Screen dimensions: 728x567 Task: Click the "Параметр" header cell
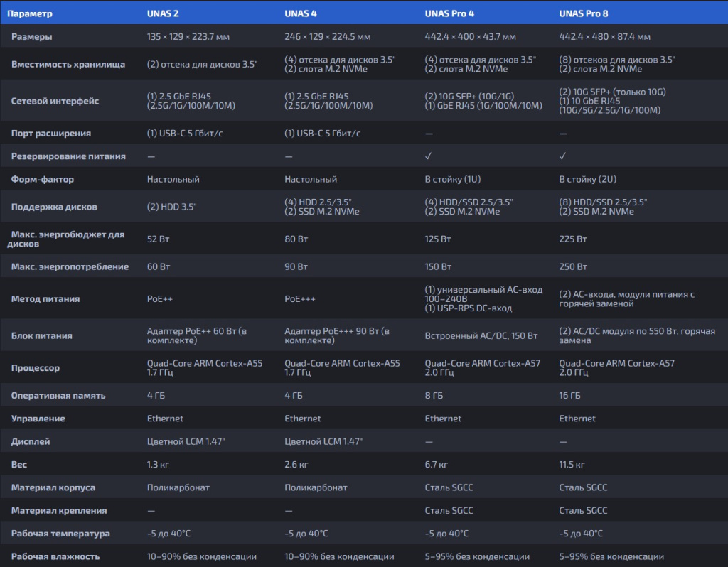coord(30,13)
